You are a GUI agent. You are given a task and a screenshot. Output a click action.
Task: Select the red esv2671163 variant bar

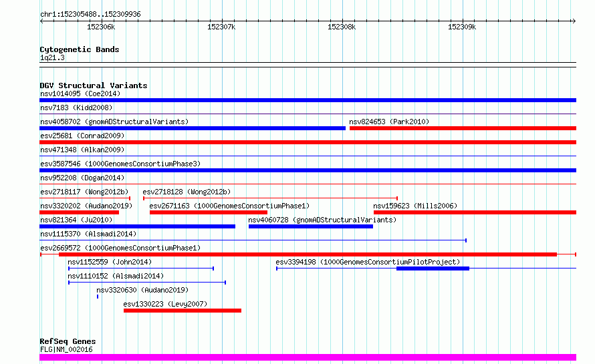coord(209,212)
